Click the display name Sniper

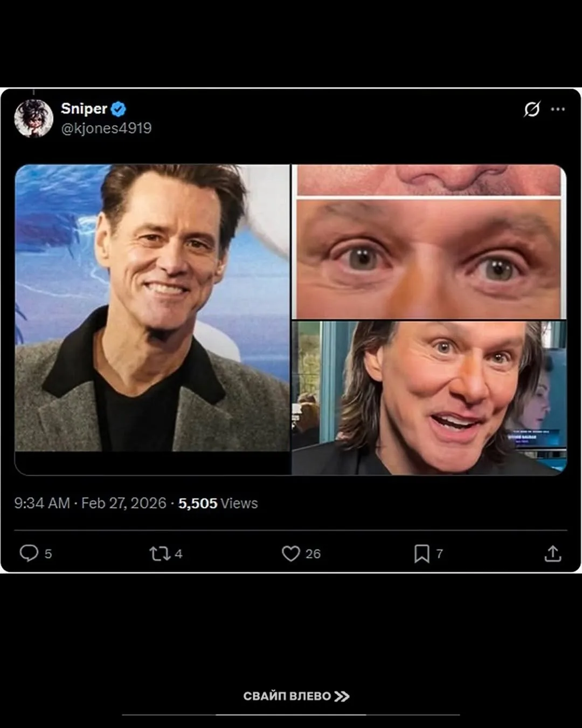pyautogui.click(x=84, y=108)
